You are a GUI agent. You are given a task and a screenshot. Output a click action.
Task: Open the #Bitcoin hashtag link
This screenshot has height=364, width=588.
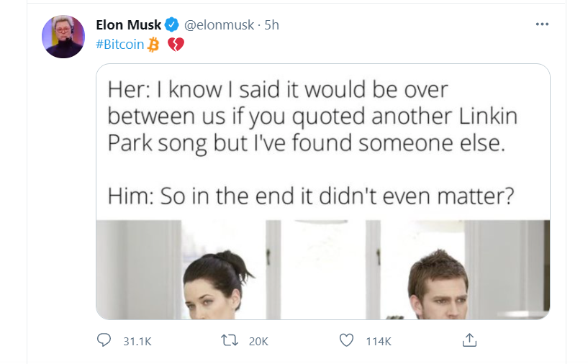pyautogui.click(x=119, y=45)
